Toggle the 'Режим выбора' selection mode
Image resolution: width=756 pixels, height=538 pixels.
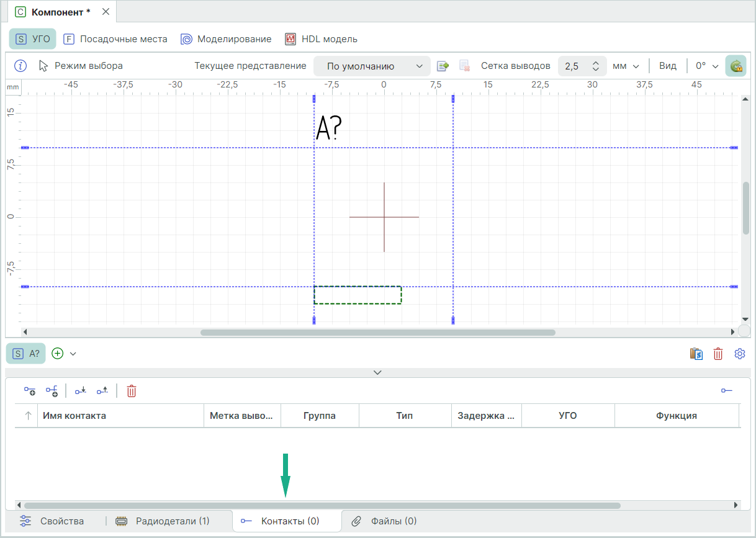(x=81, y=66)
